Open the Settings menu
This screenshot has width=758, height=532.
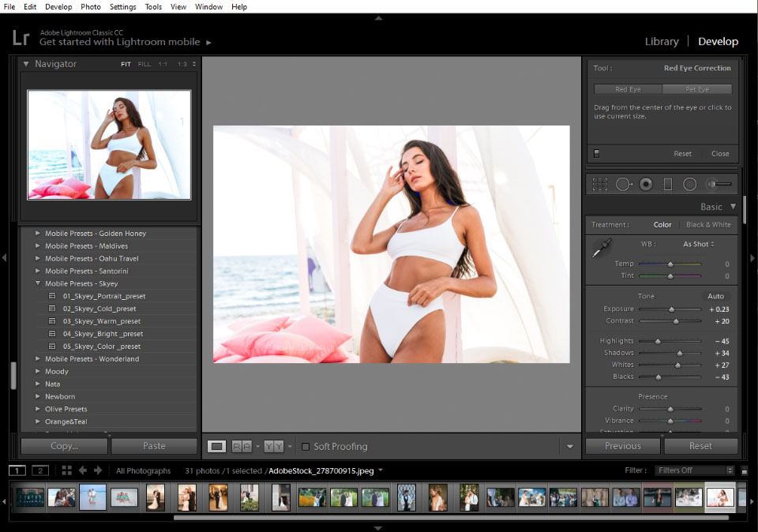(x=123, y=7)
